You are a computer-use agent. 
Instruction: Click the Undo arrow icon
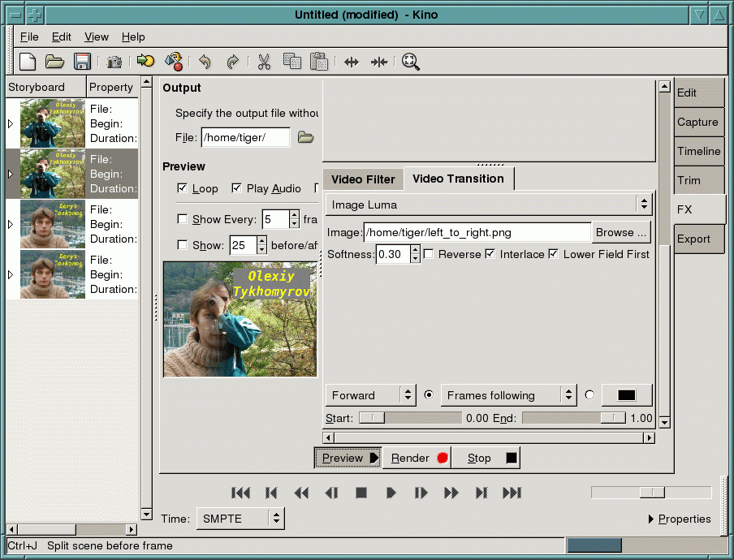point(205,62)
